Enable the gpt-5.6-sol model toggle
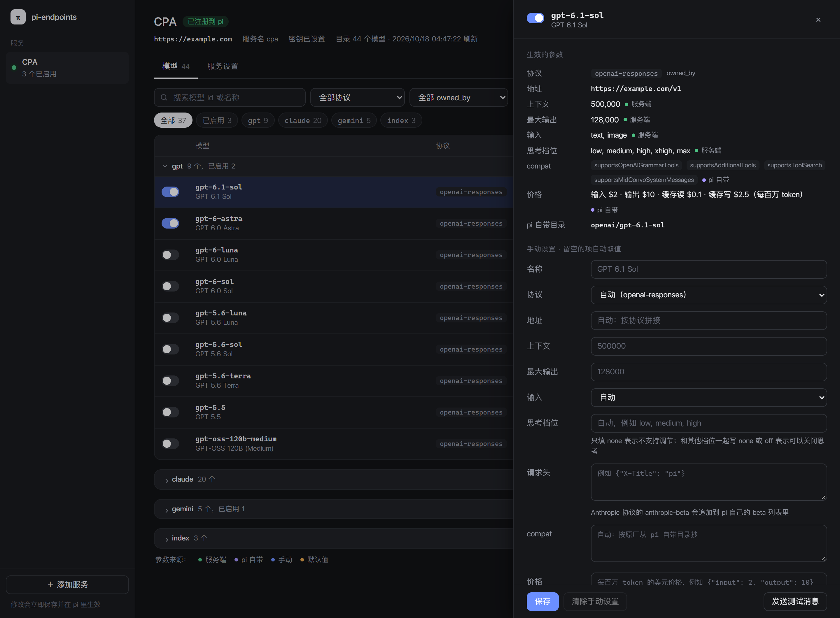The image size is (840, 618). [x=170, y=349]
